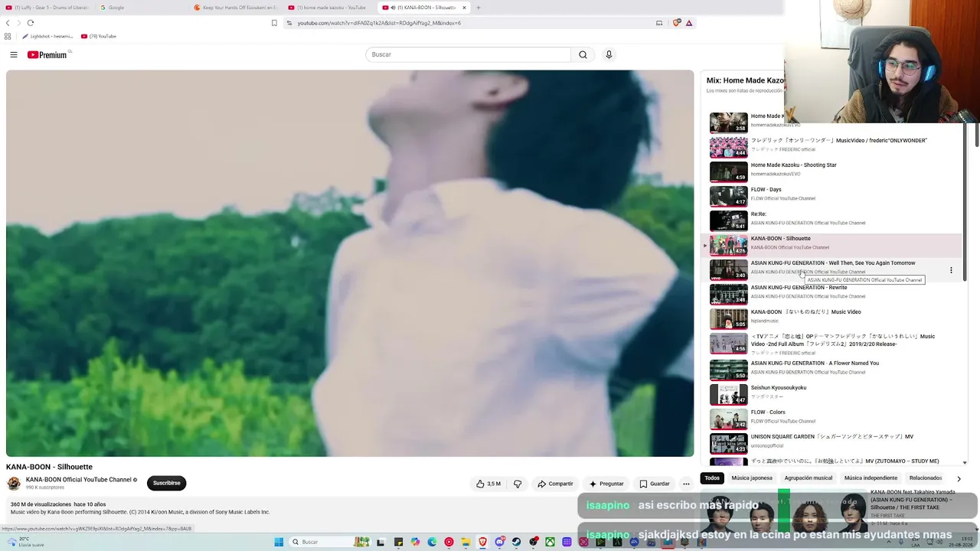Screen dimensions: 980x551
Task: Select Agrupación musical filter chip
Action: coord(808,478)
